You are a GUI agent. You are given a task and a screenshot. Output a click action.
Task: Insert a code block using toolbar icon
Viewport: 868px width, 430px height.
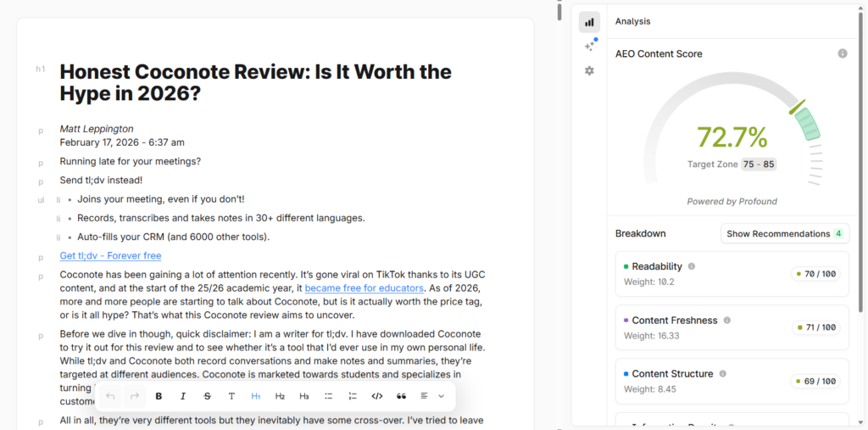click(x=377, y=396)
